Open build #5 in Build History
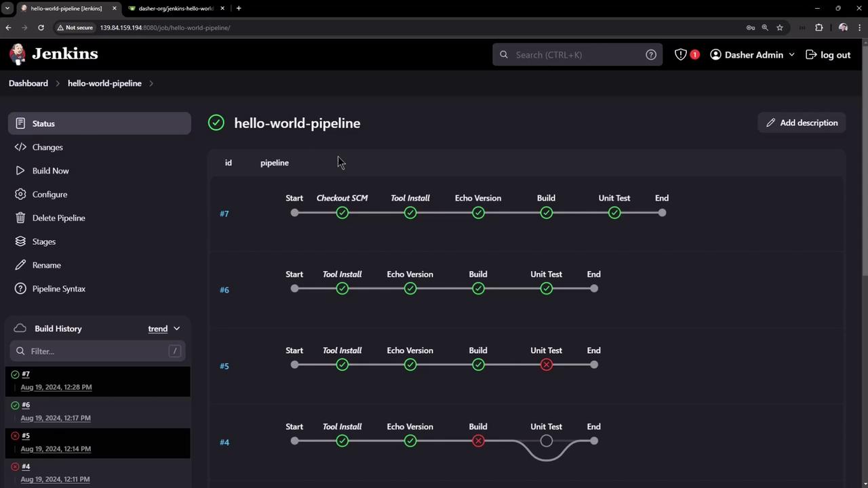This screenshot has width=868, height=488. click(x=26, y=436)
